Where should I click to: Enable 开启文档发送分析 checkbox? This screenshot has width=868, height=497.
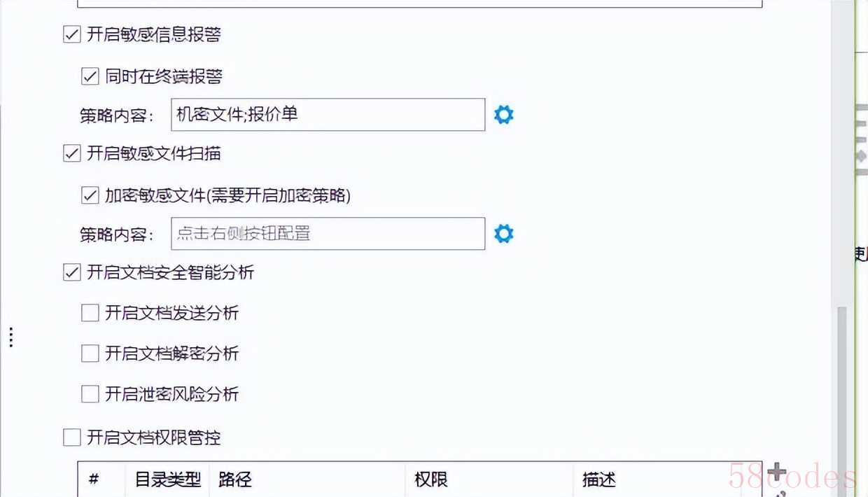(x=90, y=313)
